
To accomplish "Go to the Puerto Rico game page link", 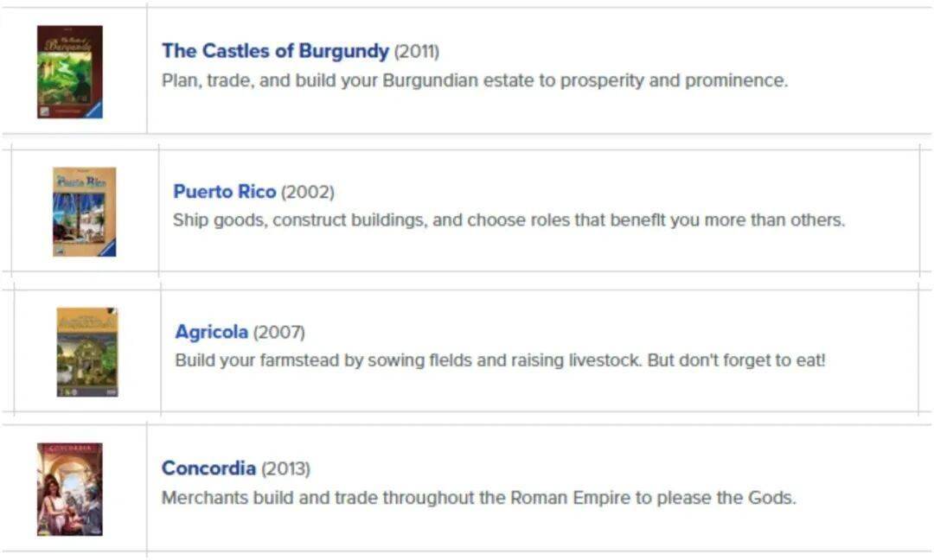I will [x=224, y=192].
